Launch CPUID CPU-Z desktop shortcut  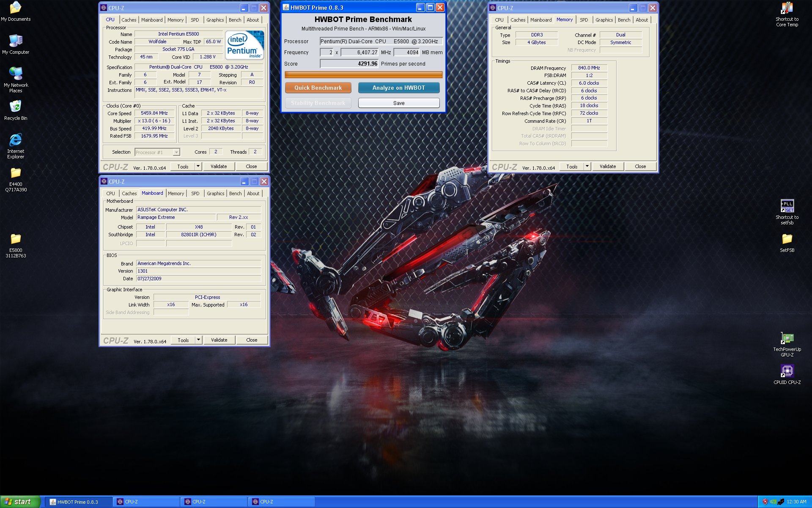787,374
